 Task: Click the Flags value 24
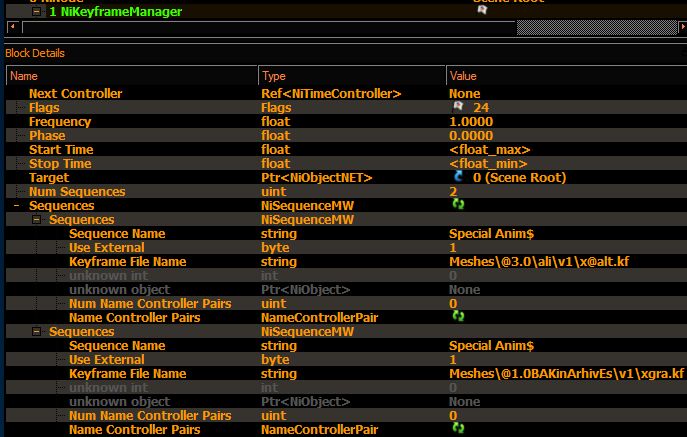click(481, 107)
